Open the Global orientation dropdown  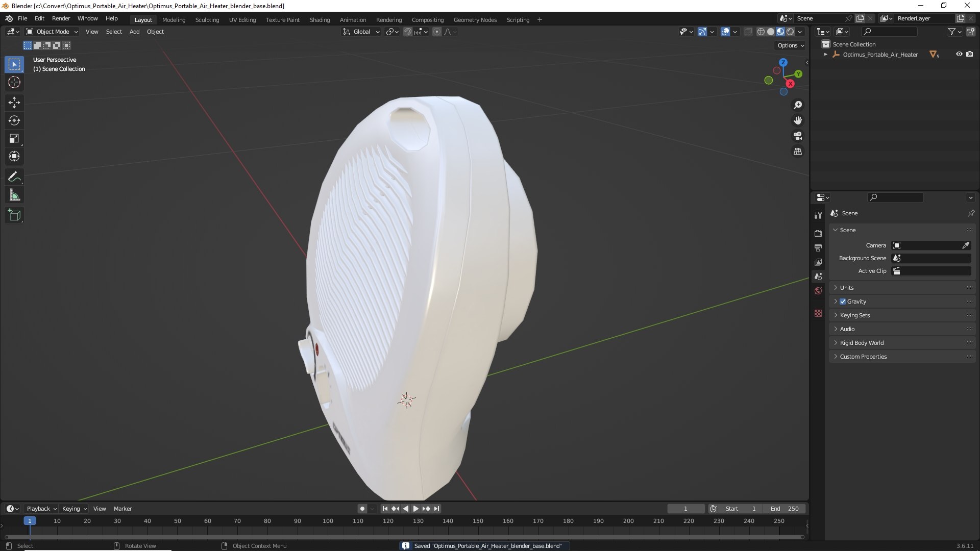pos(361,32)
